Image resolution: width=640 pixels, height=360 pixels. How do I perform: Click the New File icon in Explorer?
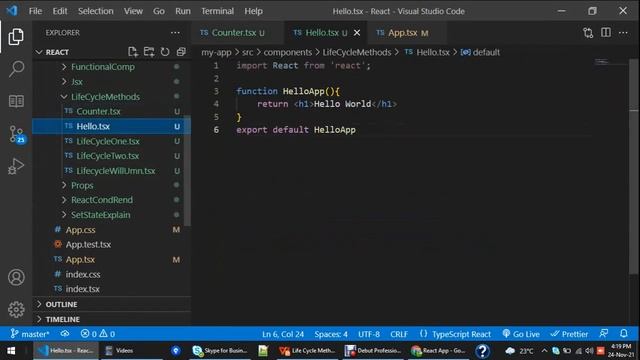[133, 52]
